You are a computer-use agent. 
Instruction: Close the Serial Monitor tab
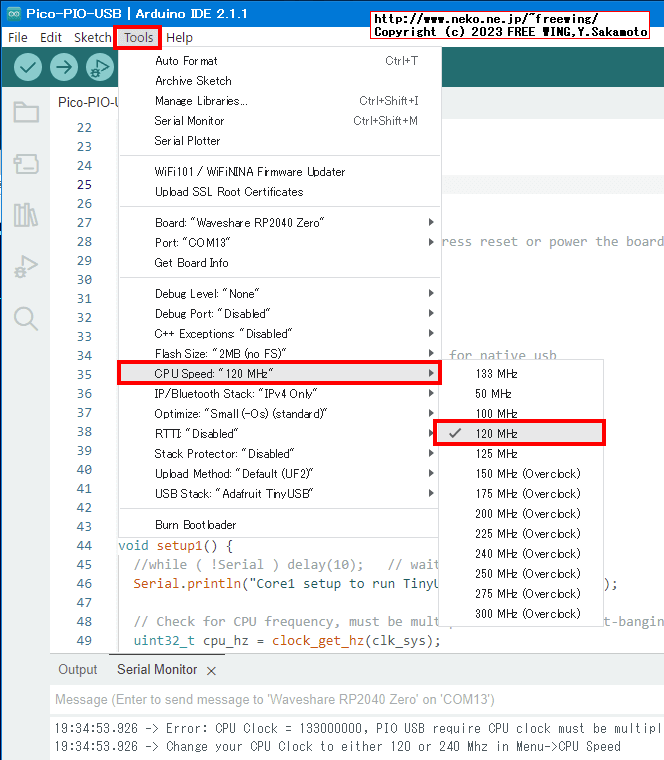click(x=211, y=670)
